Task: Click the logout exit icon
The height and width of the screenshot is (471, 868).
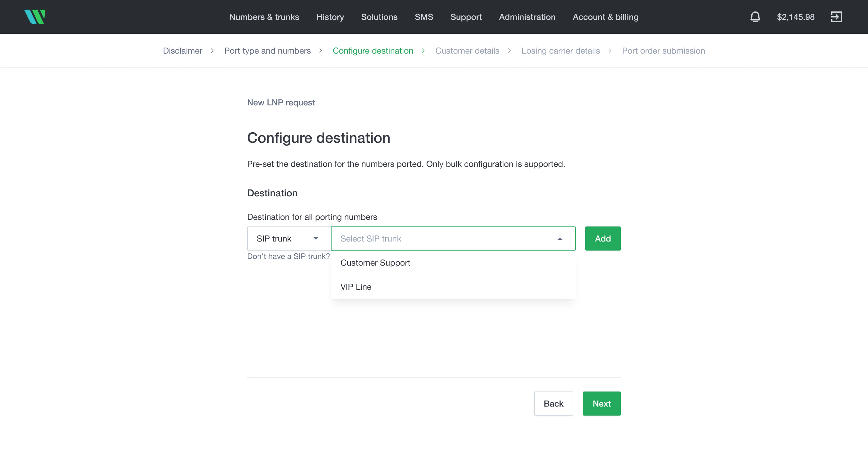Action: (x=836, y=17)
